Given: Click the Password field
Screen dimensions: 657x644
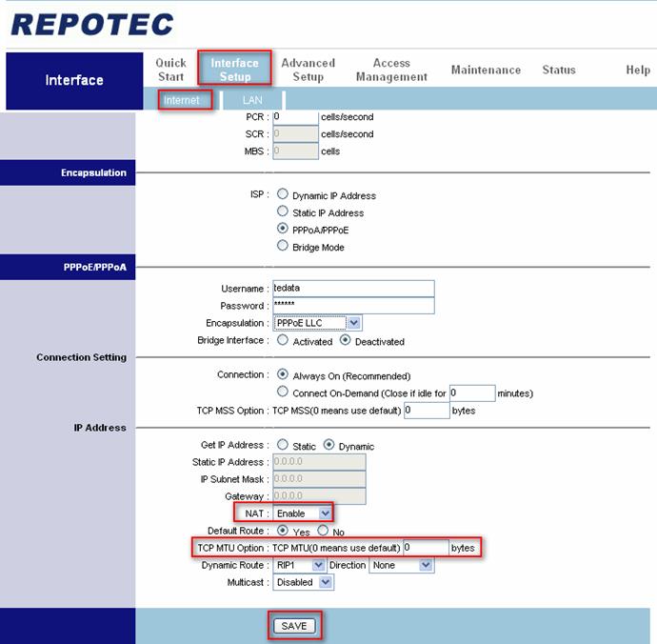Looking at the screenshot, I should (353, 305).
